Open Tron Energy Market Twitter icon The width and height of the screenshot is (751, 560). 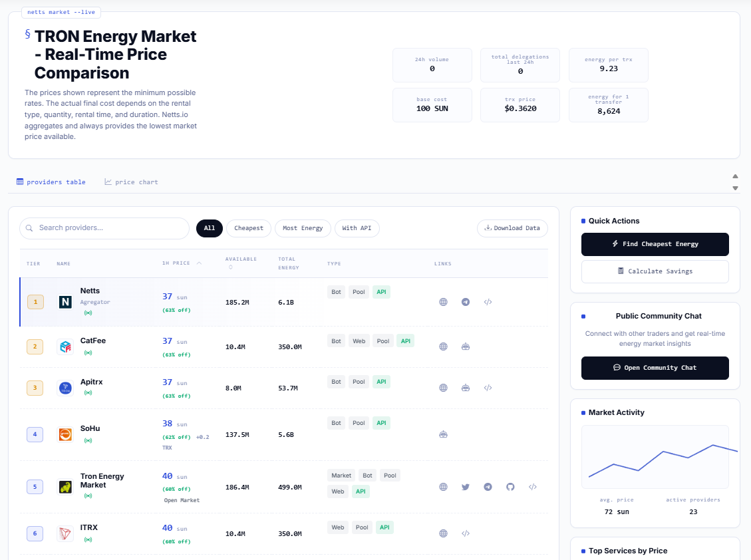(x=466, y=487)
